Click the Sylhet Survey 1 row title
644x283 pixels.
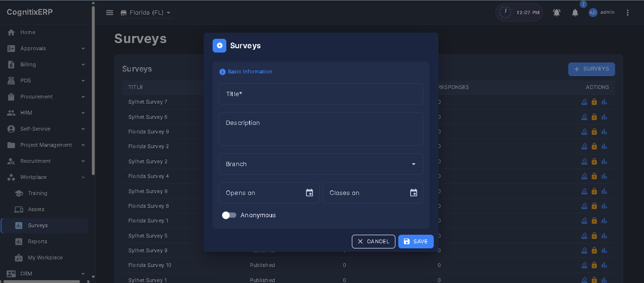pyautogui.click(x=148, y=280)
